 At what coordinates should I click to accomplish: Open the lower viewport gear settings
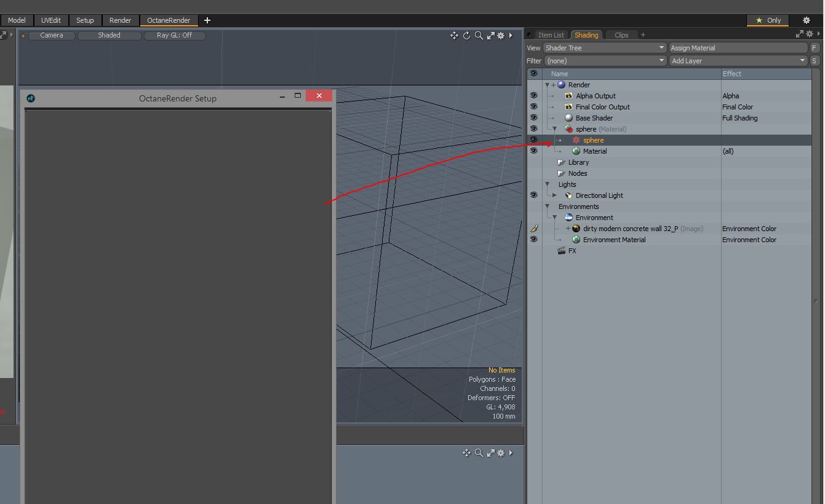click(501, 453)
